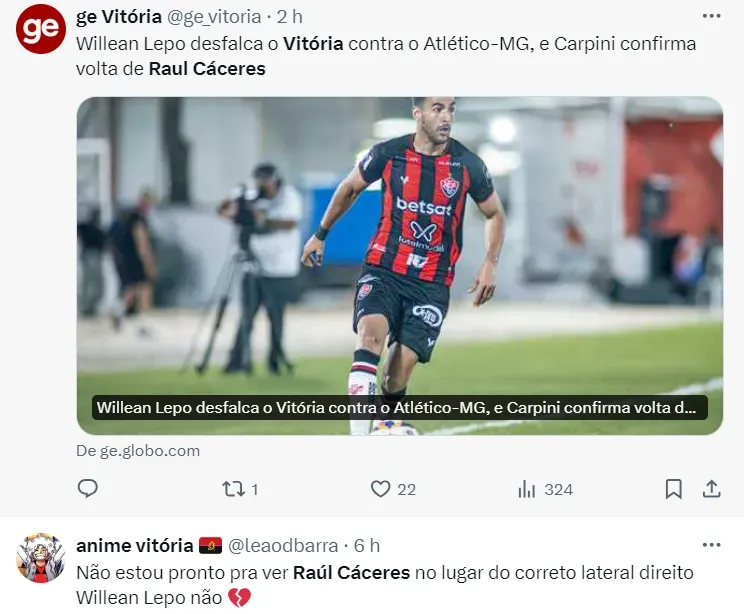Open more options menu on anime vitória tweet

pyautogui.click(x=711, y=545)
